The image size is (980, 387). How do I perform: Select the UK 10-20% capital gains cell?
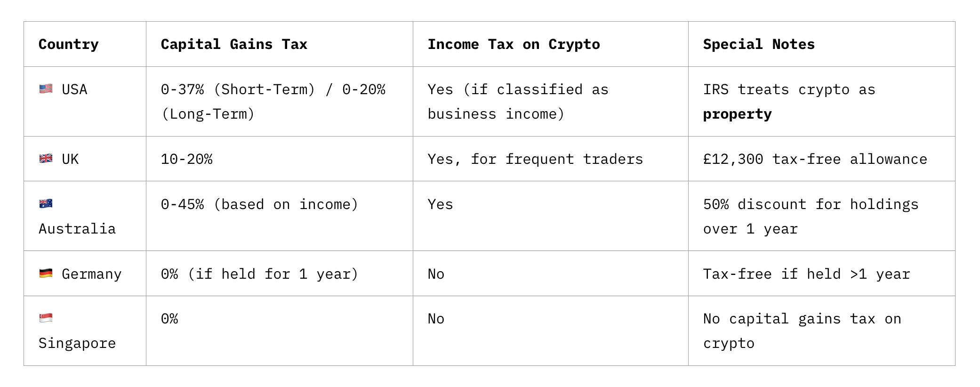187,159
